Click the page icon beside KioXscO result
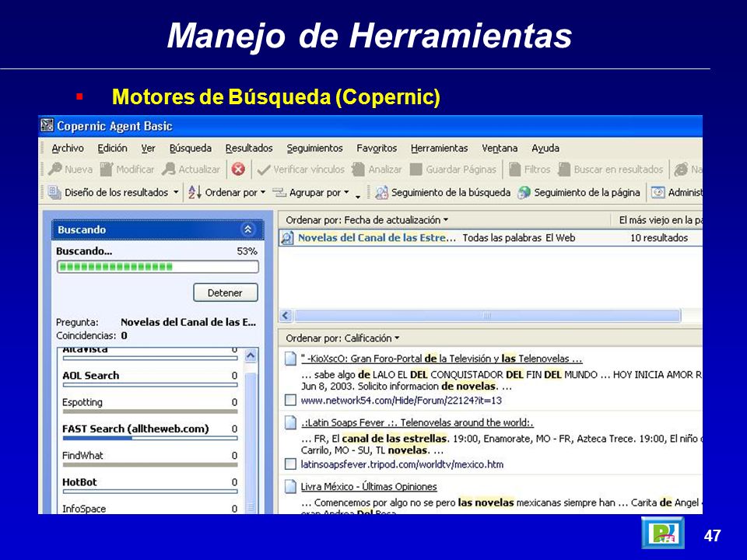This screenshot has height=560, width=747. click(x=290, y=359)
